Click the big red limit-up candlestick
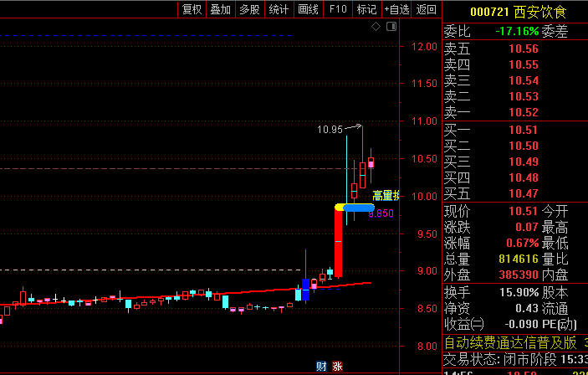 point(338,244)
